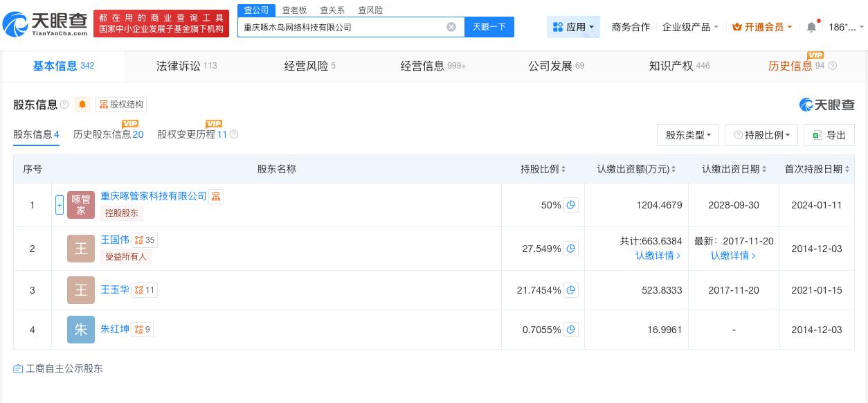The image size is (868, 403).
Task: Click the 天眼一下 search button
Action: point(489,27)
